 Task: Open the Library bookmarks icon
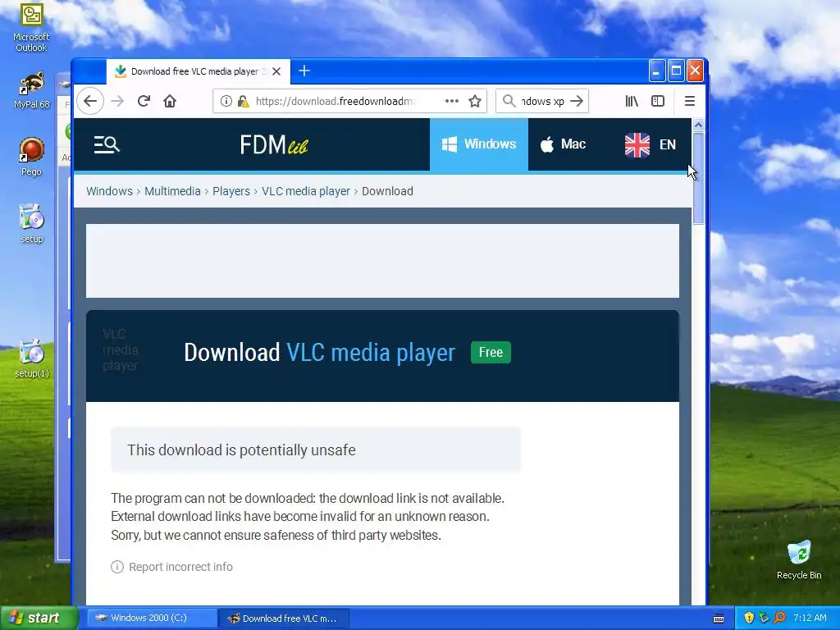pos(632,101)
